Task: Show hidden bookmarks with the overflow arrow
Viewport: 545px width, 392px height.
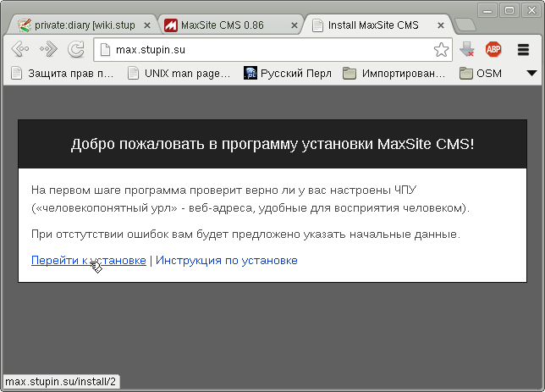Action: click(531, 73)
